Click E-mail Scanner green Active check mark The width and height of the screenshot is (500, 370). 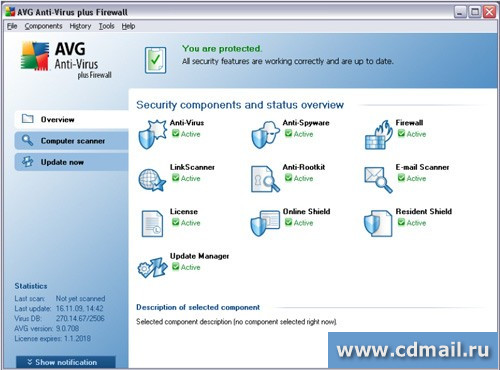(401, 178)
